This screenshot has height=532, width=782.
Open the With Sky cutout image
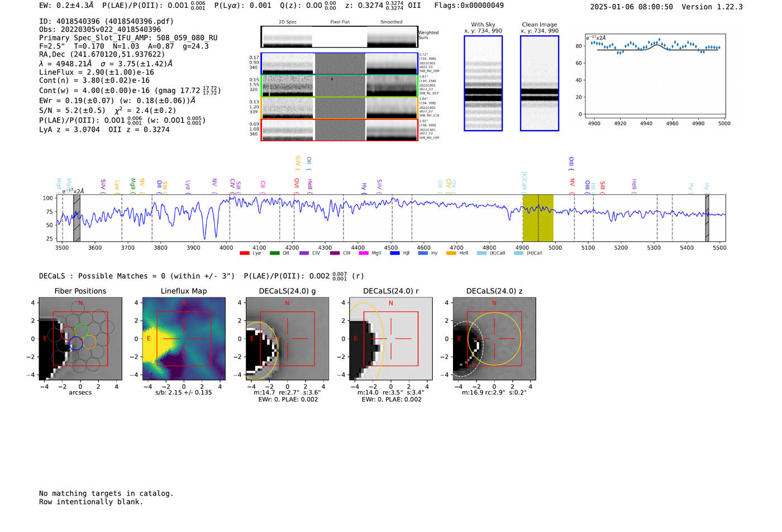tap(483, 83)
